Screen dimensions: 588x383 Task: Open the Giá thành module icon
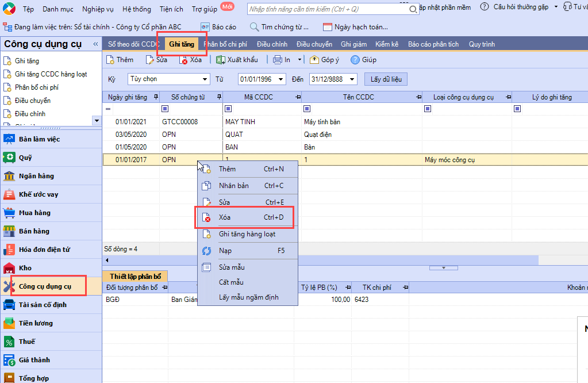(x=9, y=360)
